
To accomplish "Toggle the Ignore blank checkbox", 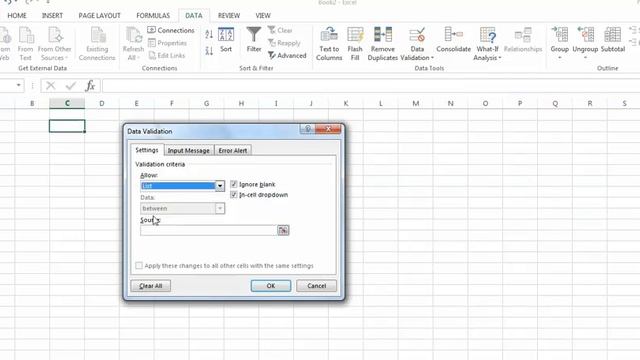I will click(x=234, y=184).
